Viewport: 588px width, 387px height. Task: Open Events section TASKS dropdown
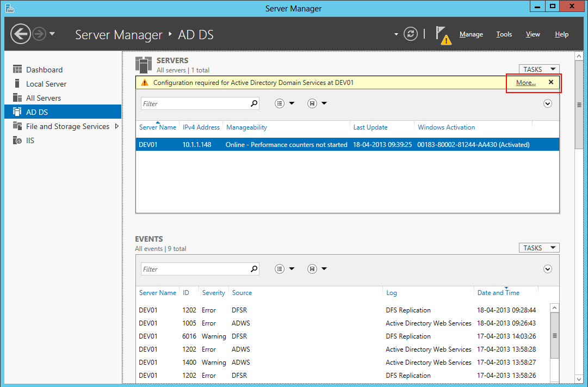539,248
